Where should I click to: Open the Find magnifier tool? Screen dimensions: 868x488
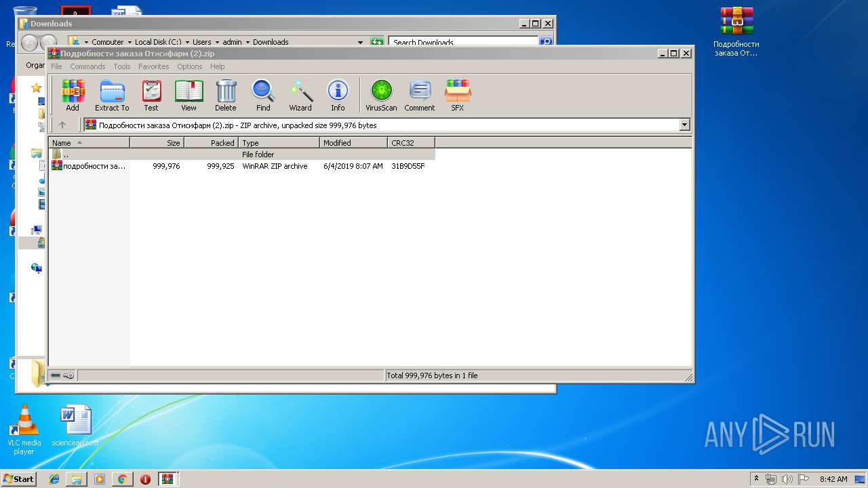[263, 96]
